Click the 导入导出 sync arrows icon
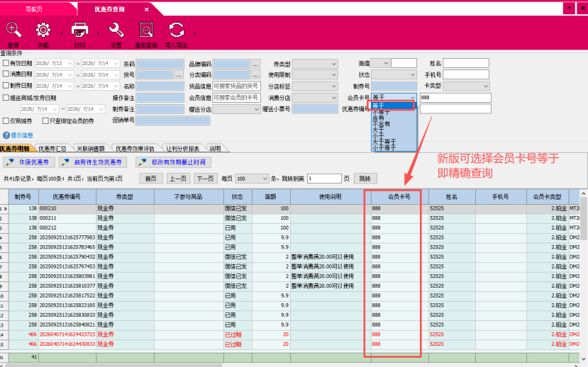Image resolution: width=588 pixels, height=367 pixels. point(176,30)
